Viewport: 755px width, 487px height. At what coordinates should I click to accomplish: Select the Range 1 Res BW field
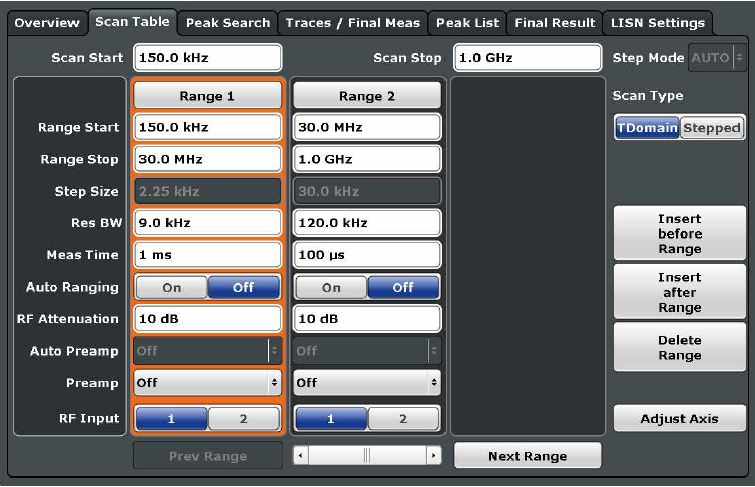pyautogui.click(x=208, y=223)
